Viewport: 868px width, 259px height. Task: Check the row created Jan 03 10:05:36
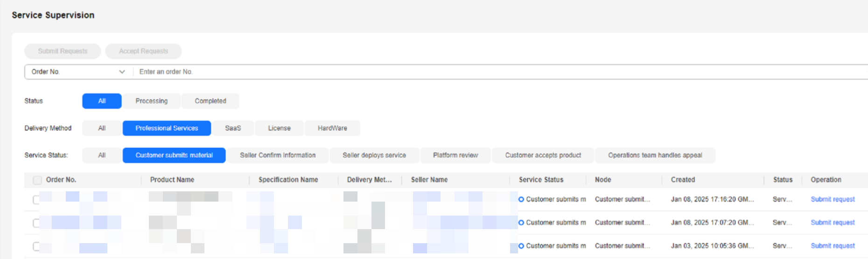click(x=36, y=246)
